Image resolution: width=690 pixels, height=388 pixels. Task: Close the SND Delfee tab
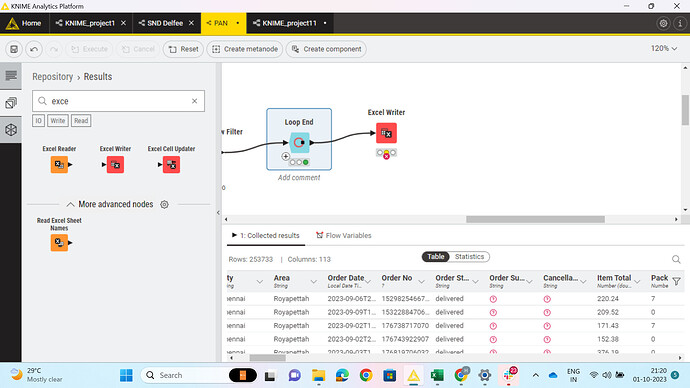coord(191,23)
